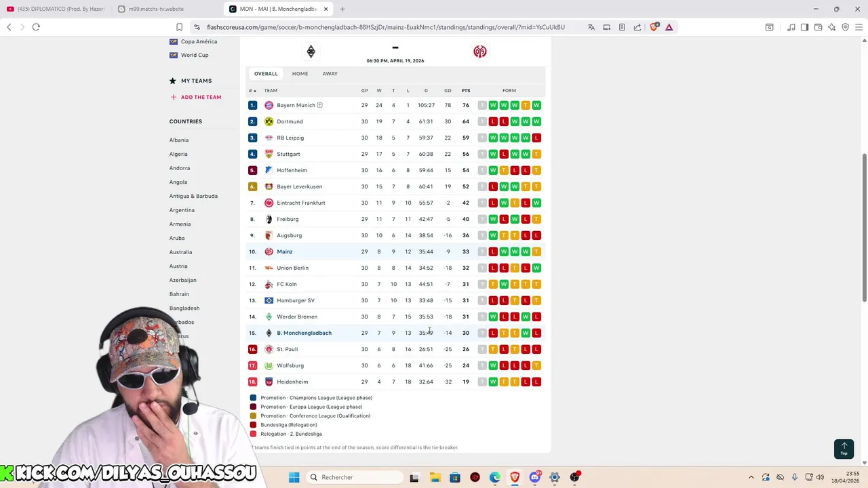
Task: Open reader mode icon in address bar
Action: pyautogui.click(x=622, y=27)
